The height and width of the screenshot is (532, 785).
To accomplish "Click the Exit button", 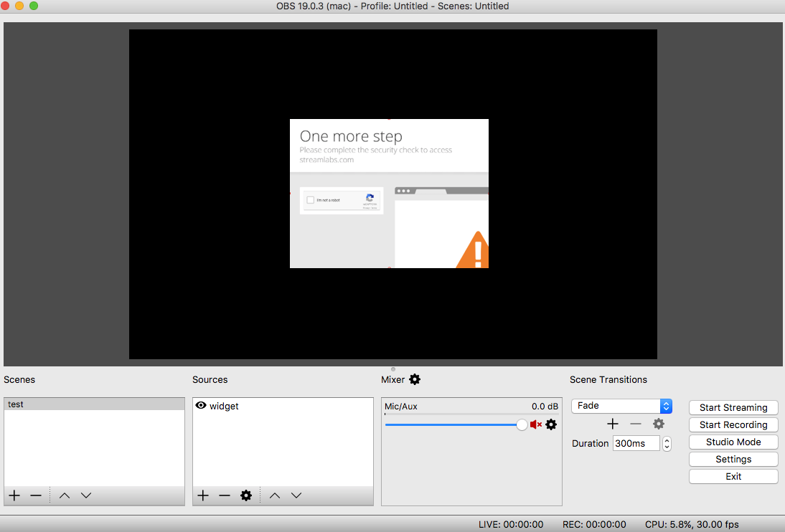I will pyautogui.click(x=733, y=477).
